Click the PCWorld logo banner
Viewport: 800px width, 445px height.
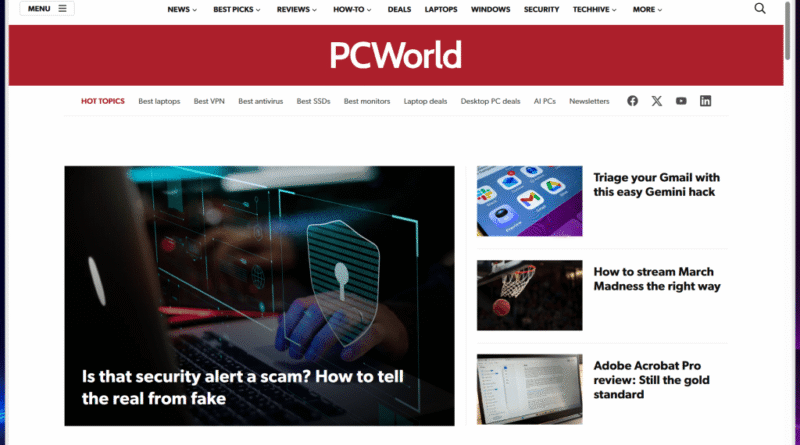pyautogui.click(x=395, y=55)
